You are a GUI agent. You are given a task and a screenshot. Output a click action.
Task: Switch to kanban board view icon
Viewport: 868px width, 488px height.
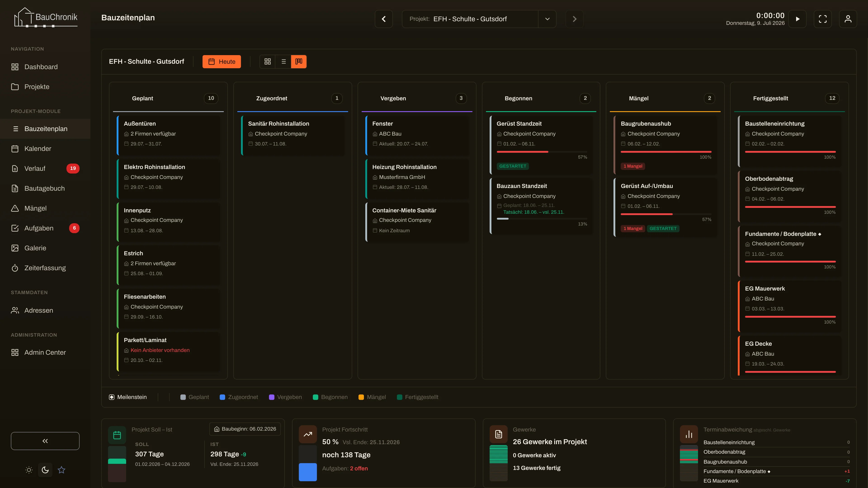(299, 62)
